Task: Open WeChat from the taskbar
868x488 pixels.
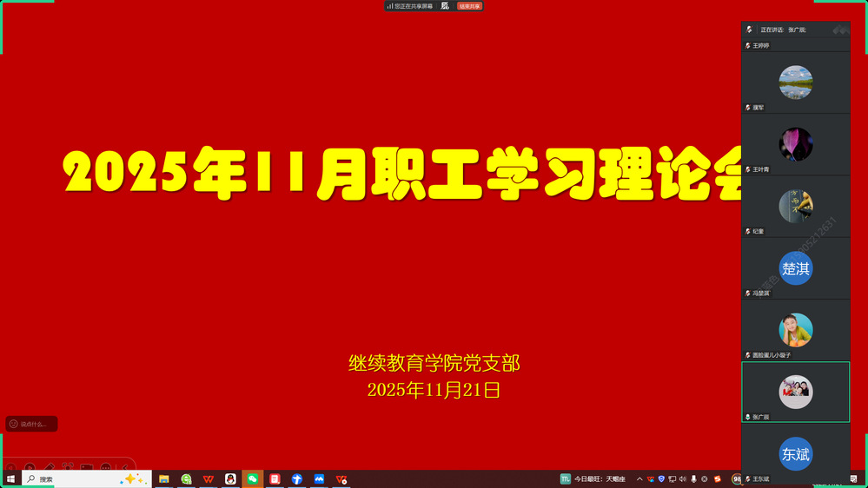Action: (252, 478)
